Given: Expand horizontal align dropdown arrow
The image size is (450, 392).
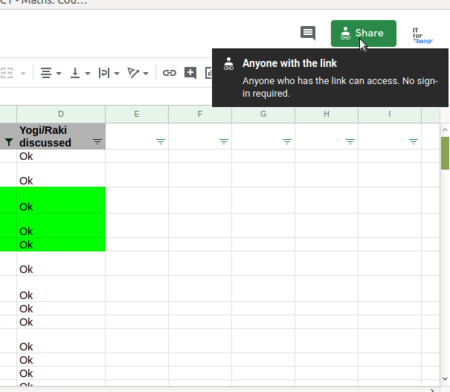Looking at the screenshot, I should click(x=59, y=73).
